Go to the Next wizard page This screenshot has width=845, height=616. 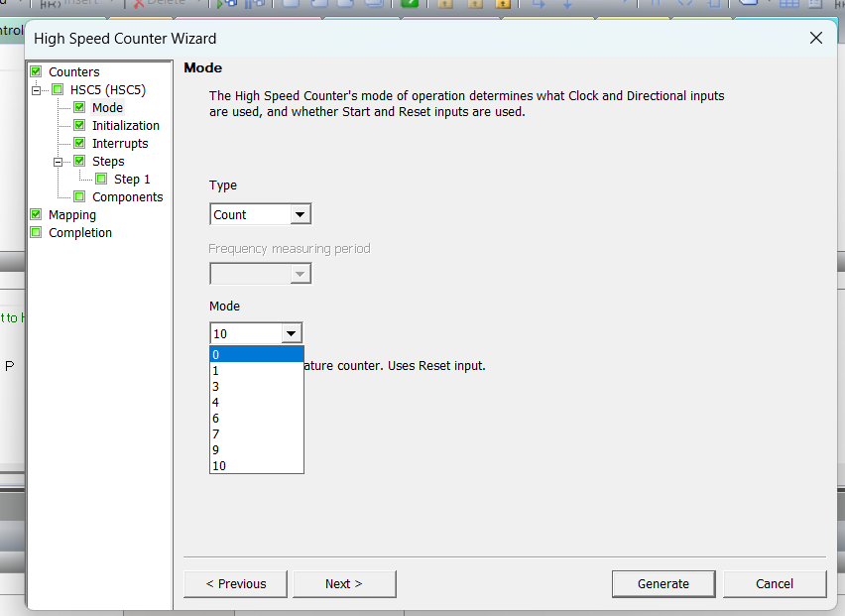[343, 583]
